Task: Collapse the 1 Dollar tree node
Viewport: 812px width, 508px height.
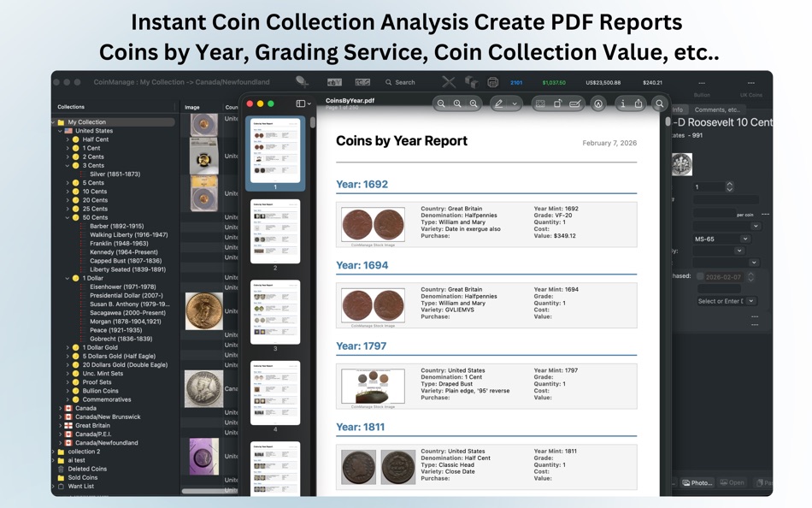Action: 68,278
